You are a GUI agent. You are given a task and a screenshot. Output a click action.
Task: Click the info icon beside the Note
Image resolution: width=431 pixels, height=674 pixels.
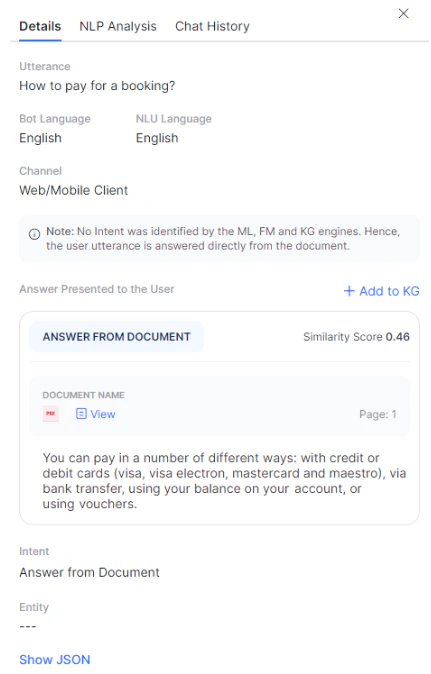[34, 234]
